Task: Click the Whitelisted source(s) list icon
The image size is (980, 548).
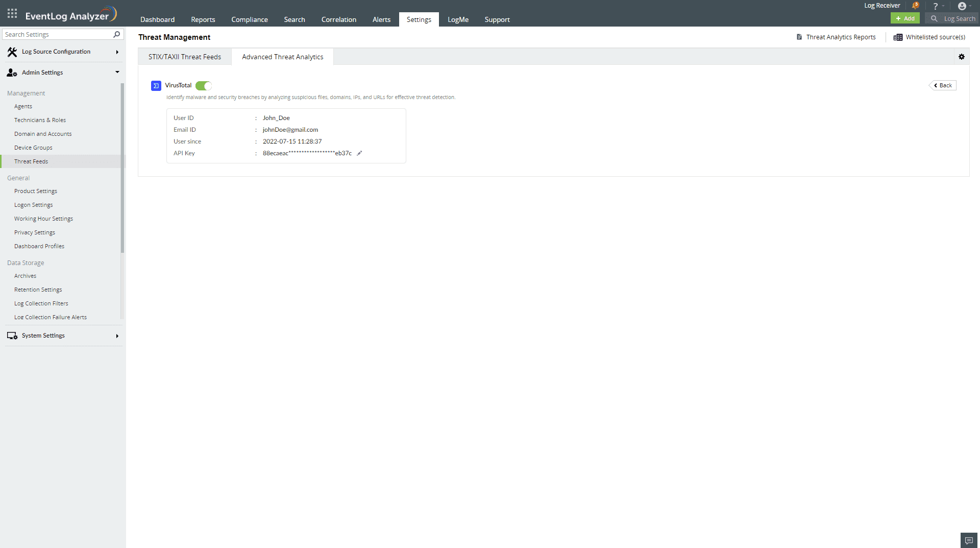Action: [898, 37]
